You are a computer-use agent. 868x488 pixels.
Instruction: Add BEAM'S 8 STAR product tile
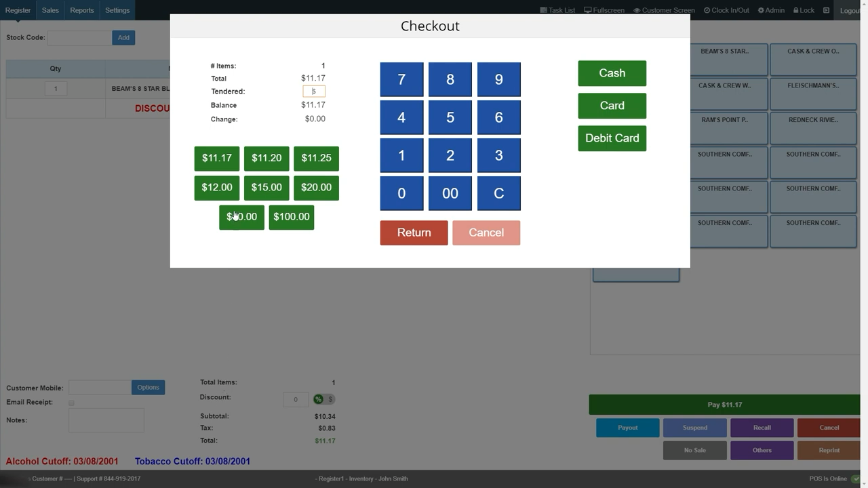click(x=729, y=60)
